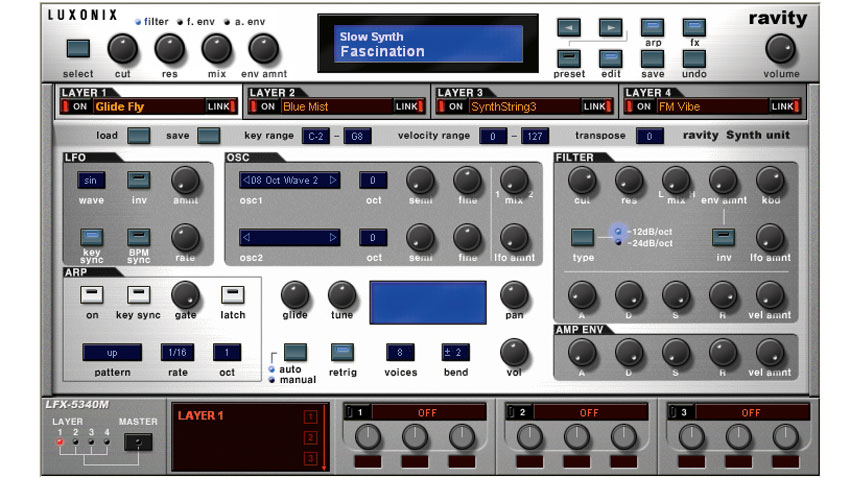Turn the arpeggiator on
This screenshot has height=478, width=850.
[92, 295]
